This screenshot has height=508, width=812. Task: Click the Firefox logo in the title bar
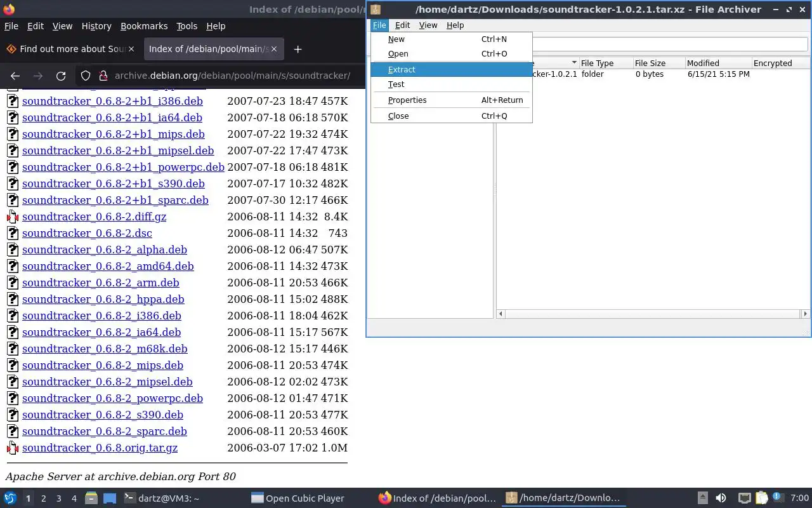click(9, 10)
